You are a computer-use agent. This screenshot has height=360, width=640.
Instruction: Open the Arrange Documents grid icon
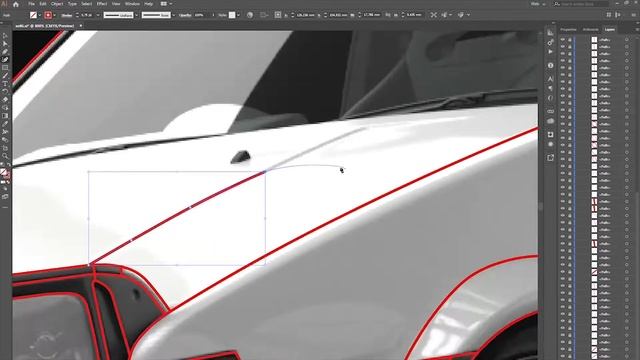(x=164, y=4)
